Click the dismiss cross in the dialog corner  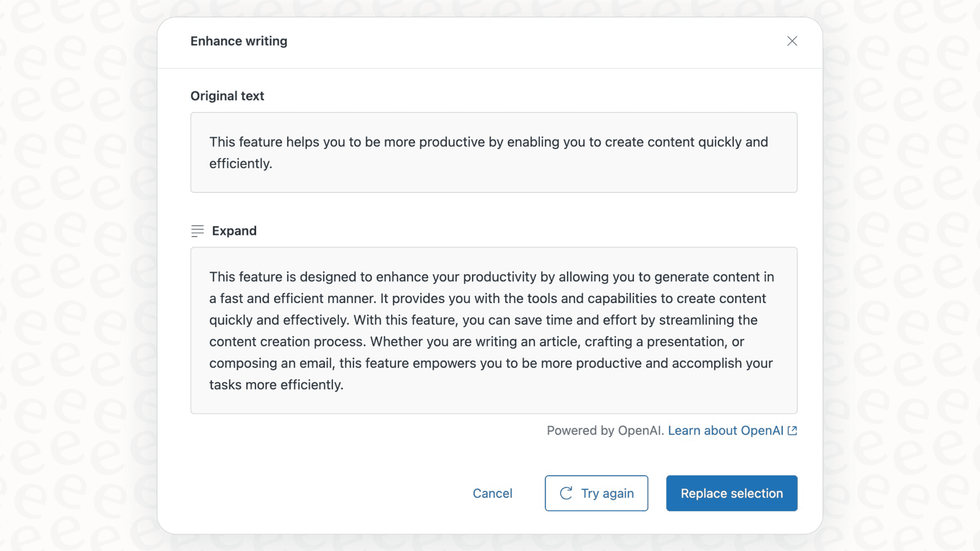click(792, 41)
